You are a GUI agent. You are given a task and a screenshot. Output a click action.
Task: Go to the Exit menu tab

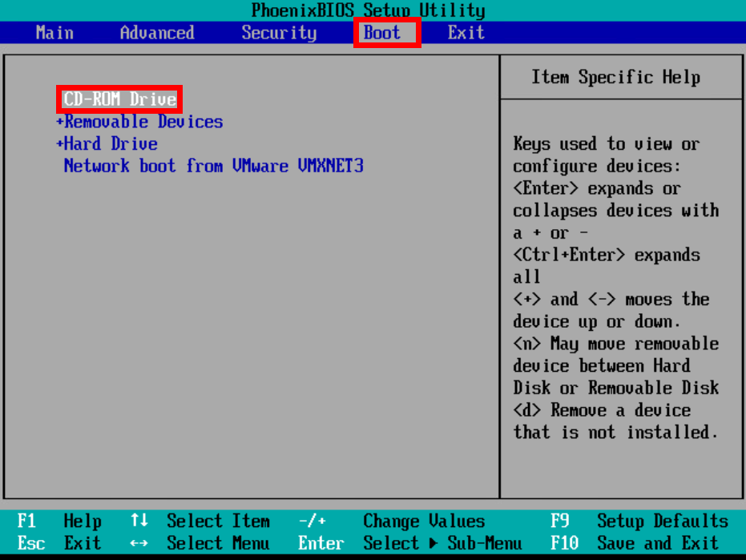pyautogui.click(x=466, y=33)
